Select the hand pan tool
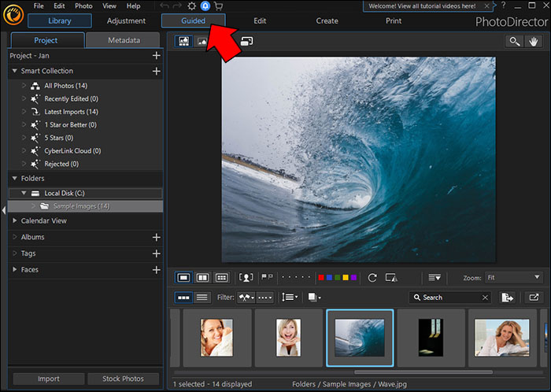551x392 pixels. [535, 41]
